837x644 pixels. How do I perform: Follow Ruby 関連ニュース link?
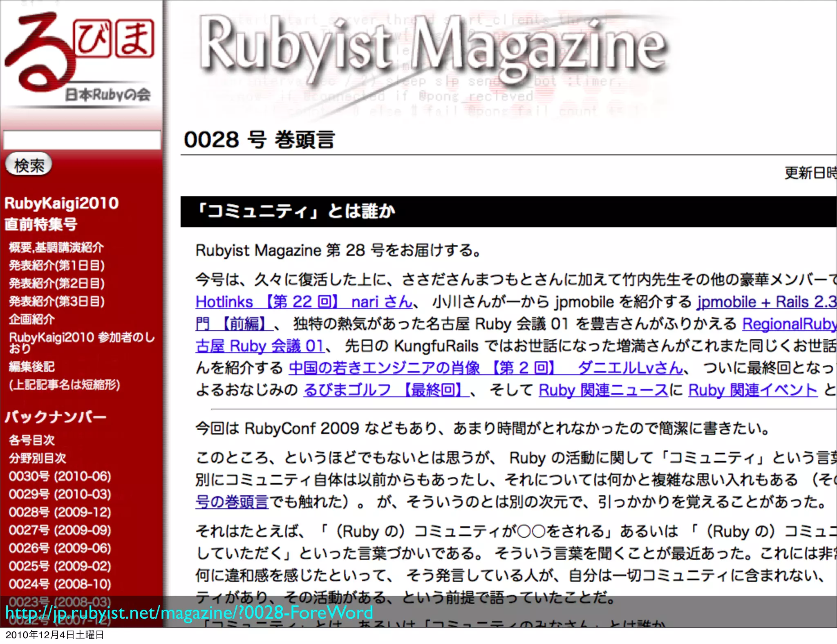click(603, 390)
